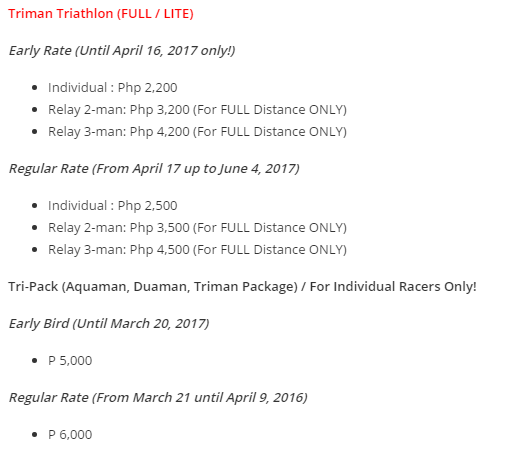
Task: Click the bullet before Individual Php 2,200
Action: tap(34, 88)
